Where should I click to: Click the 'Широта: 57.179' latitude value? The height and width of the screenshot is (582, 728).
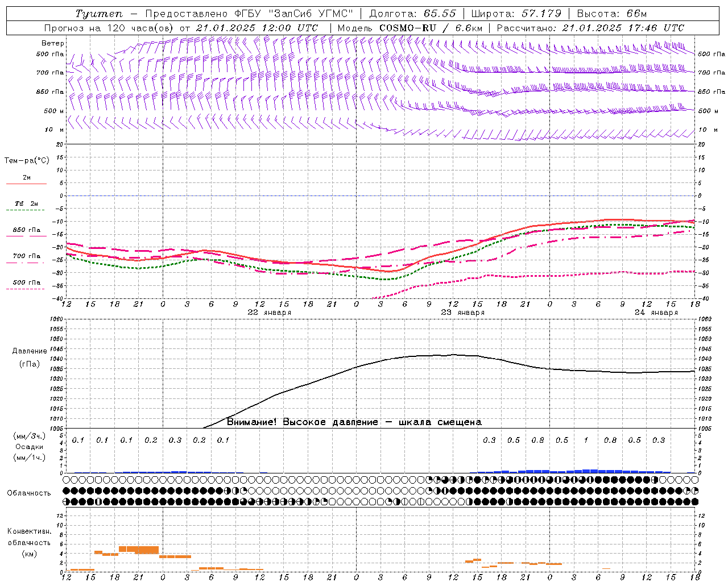tap(516, 14)
